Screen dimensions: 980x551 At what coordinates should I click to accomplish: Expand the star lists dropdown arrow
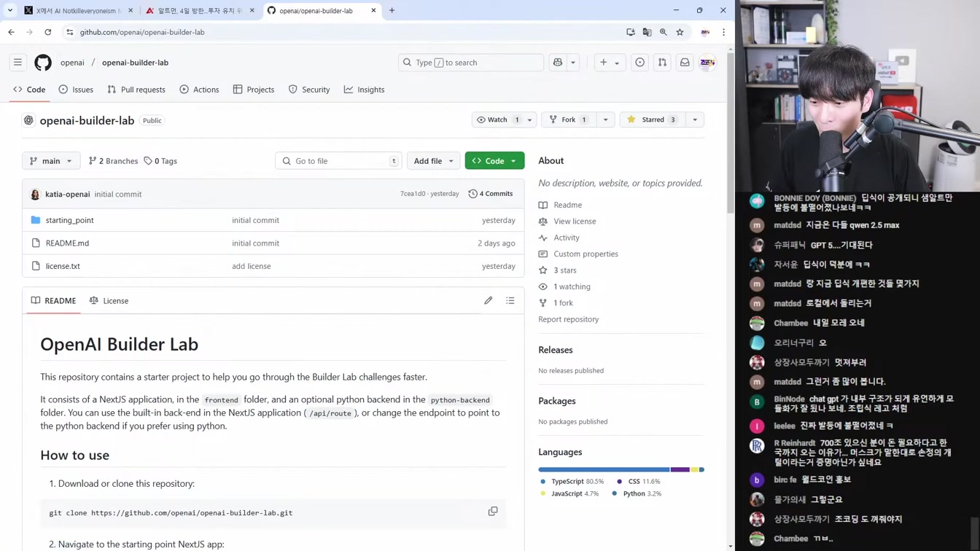coord(695,120)
